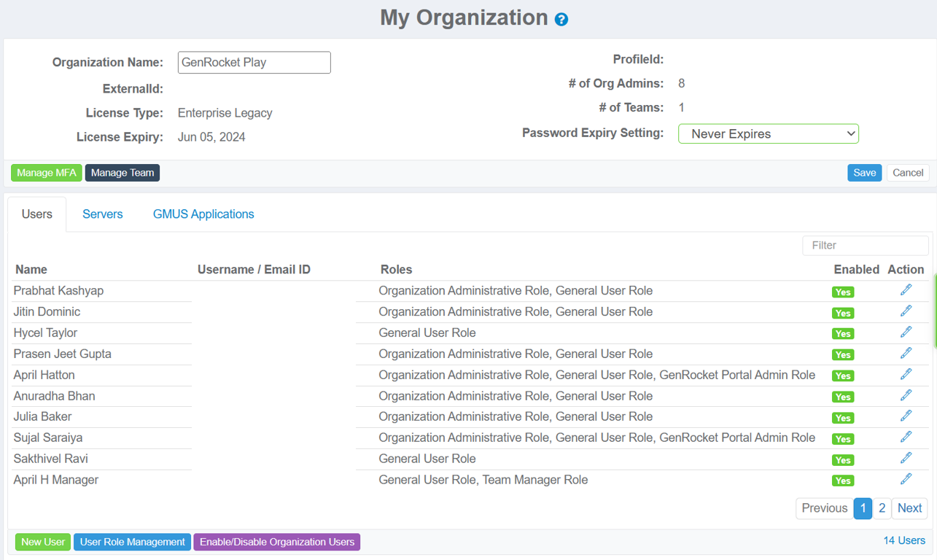Click the Enterprise Legacy license type value
Screen dimensions: 937x560
point(225,113)
